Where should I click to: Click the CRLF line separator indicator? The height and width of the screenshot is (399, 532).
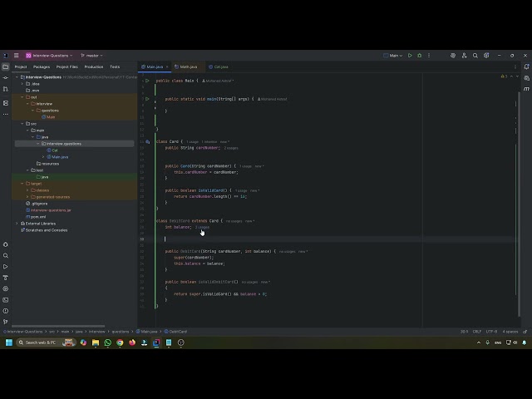tap(477, 331)
